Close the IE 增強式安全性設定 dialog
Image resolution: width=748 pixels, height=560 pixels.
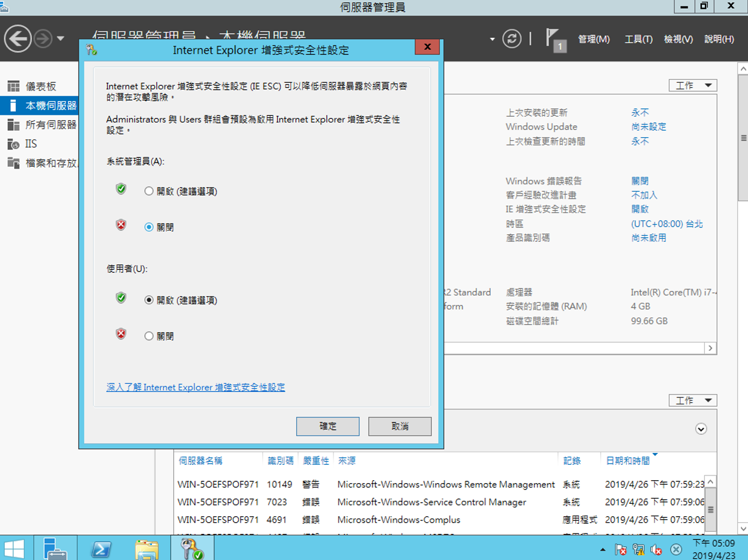coord(427,47)
